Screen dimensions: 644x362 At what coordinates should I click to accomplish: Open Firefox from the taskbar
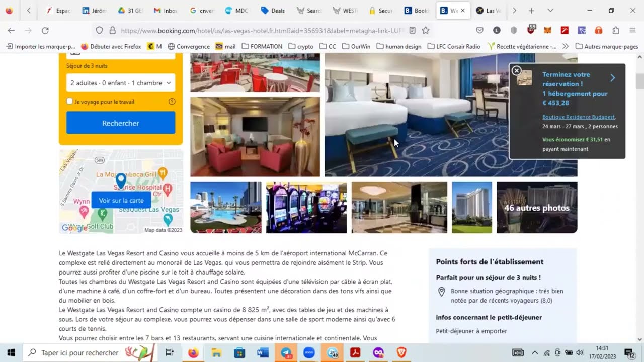tap(193, 352)
